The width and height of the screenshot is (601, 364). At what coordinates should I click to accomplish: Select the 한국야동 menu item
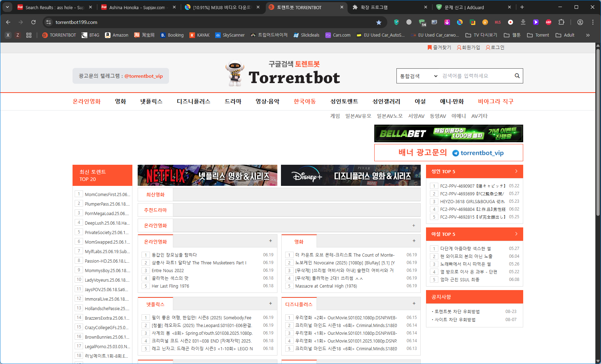pyautogui.click(x=305, y=101)
